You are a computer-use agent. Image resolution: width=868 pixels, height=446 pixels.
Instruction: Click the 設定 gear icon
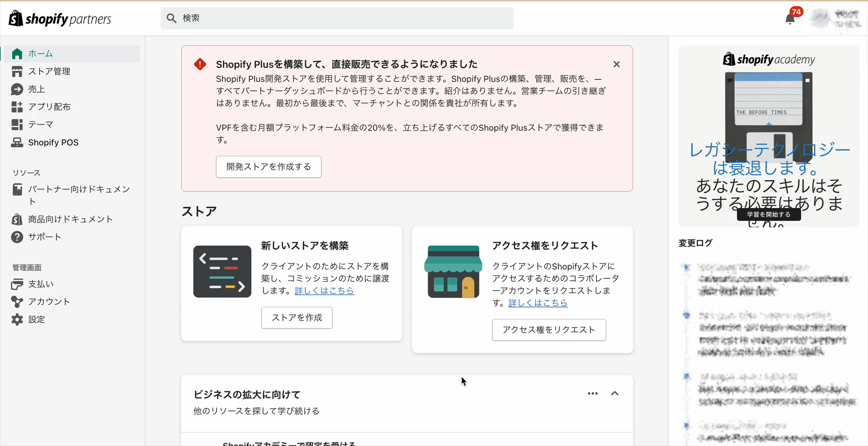point(17,320)
